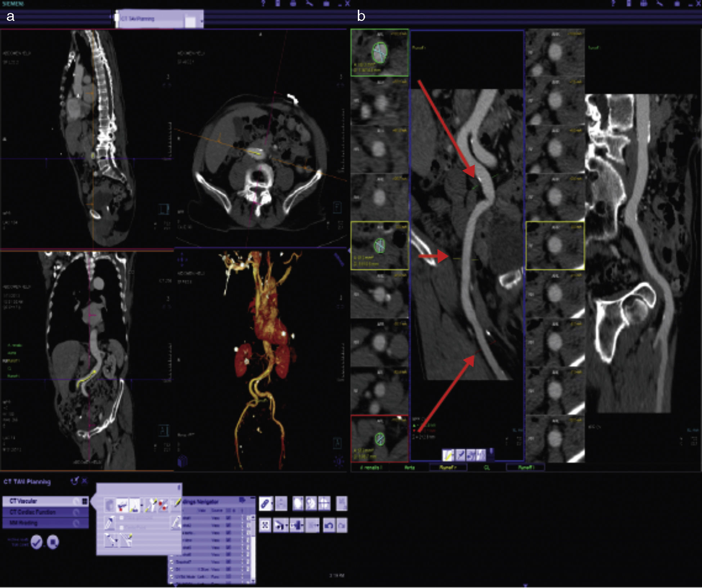Click the round checkmark confirm button
This screenshot has height=588, width=702.
tap(36, 542)
